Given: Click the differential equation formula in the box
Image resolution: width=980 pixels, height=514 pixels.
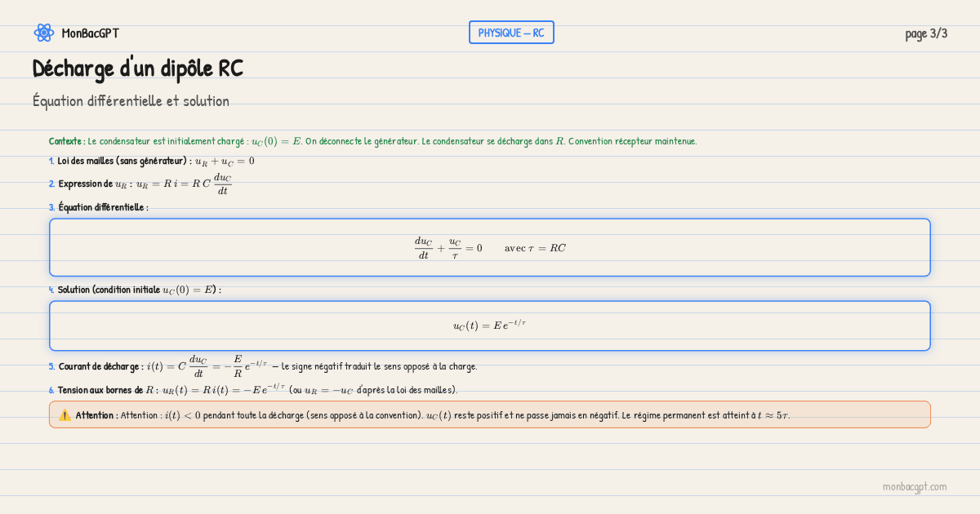Looking at the screenshot, I should coord(448,248).
